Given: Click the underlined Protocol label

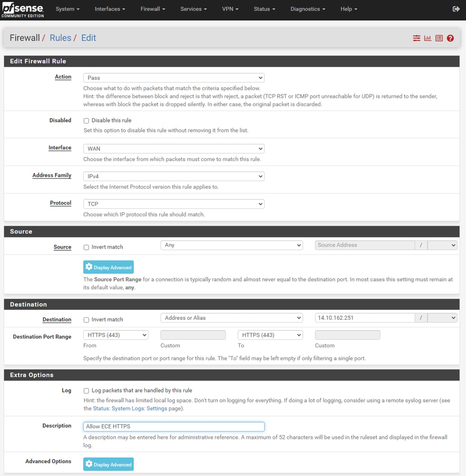Looking at the screenshot, I should pos(60,203).
